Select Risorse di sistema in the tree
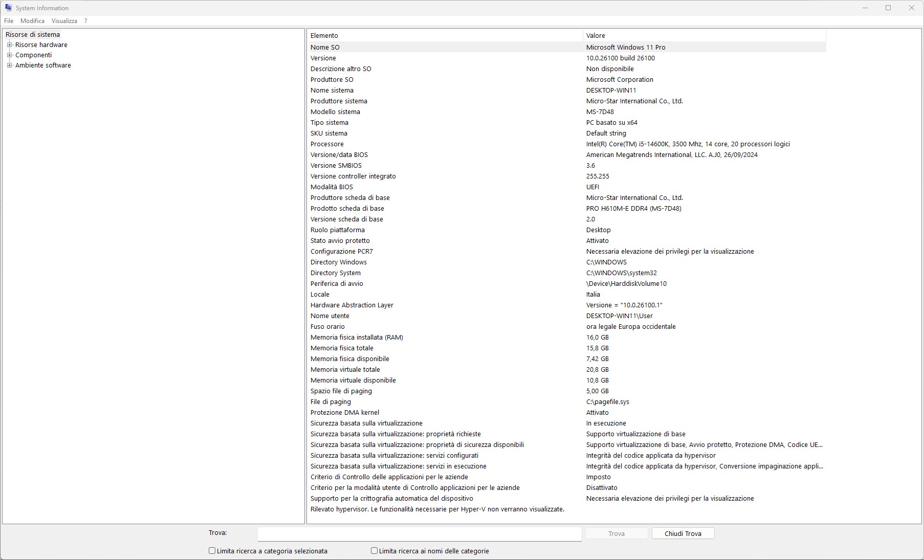Viewport: 924px width, 560px height. pyautogui.click(x=33, y=35)
